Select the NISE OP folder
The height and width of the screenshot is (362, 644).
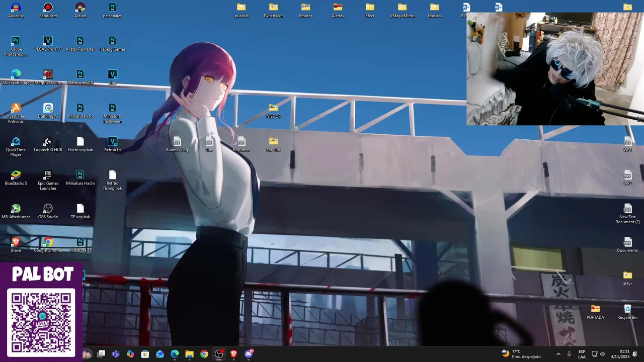[273, 111]
